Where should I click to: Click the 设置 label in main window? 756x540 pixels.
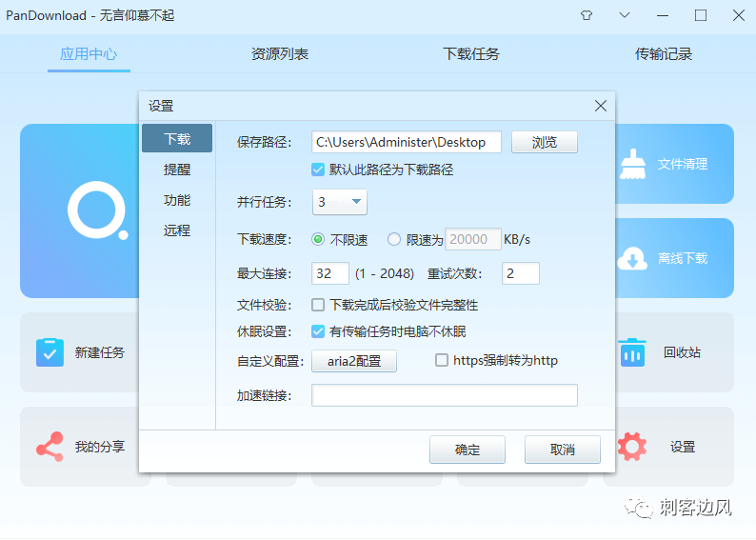point(683,447)
